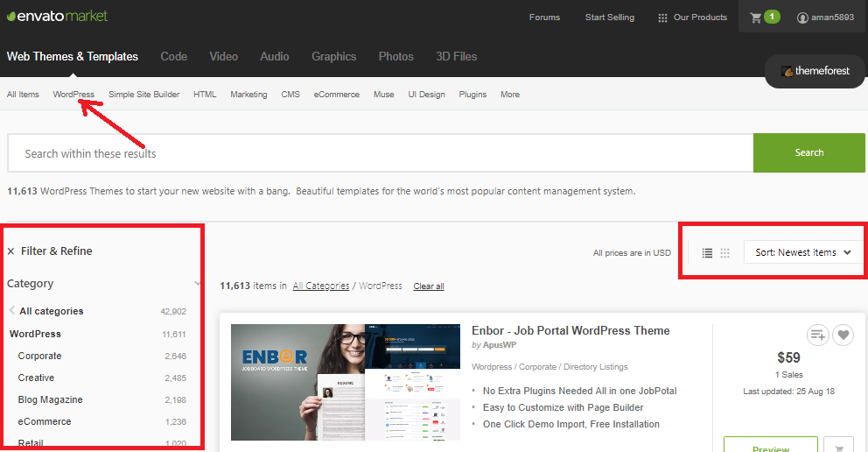Select eCommerce in top sub navigation
The height and width of the screenshot is (452, 868).
pyautogui.click(x=337, y=95)
